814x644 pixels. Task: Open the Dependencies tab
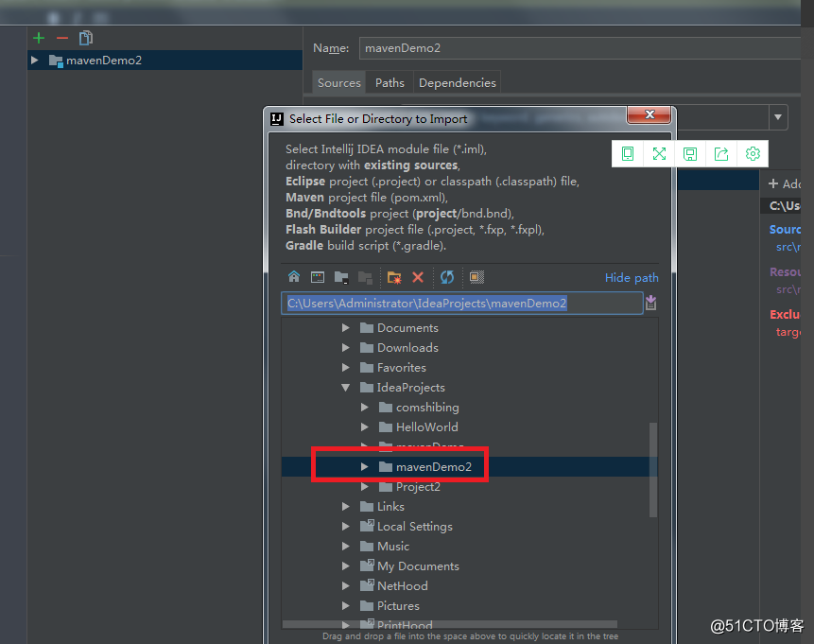click(458, 82)
